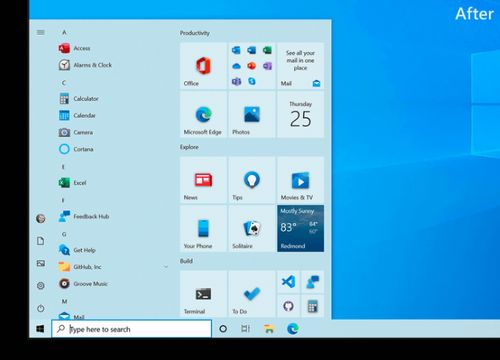Image resolution: width=500 pixels, height=360 pixels.
Task: Open Skype from the folder tile
Action: 252,81
